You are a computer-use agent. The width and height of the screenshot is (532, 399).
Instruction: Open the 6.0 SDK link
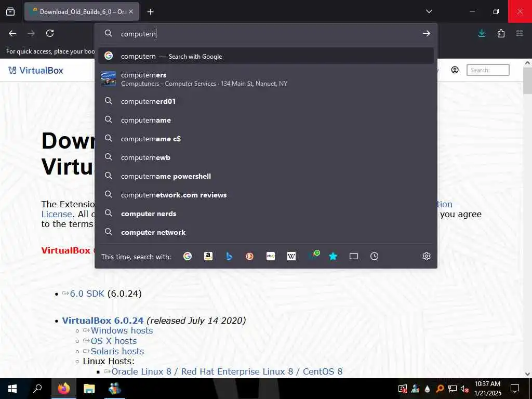[x=87, y=294]
